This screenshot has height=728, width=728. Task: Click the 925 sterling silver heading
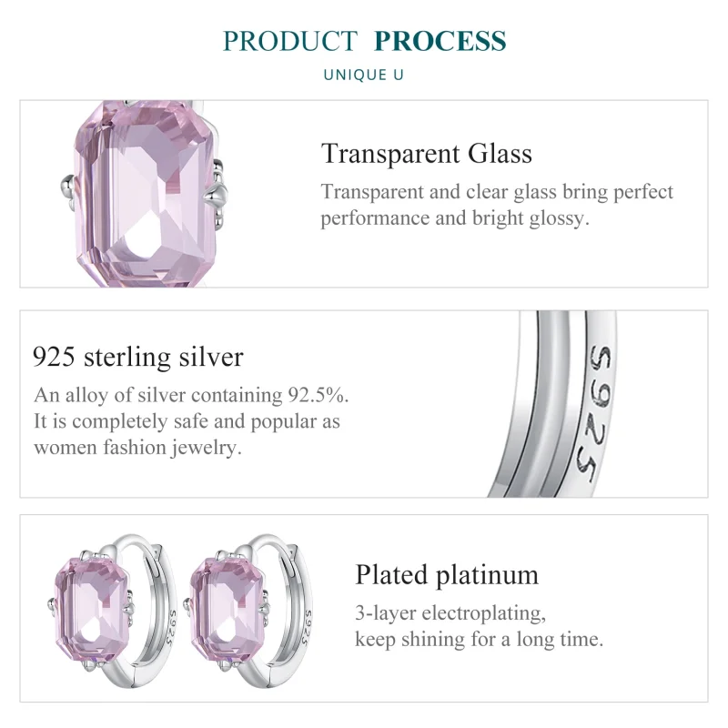pyautogui.click(x=137, y=356)
